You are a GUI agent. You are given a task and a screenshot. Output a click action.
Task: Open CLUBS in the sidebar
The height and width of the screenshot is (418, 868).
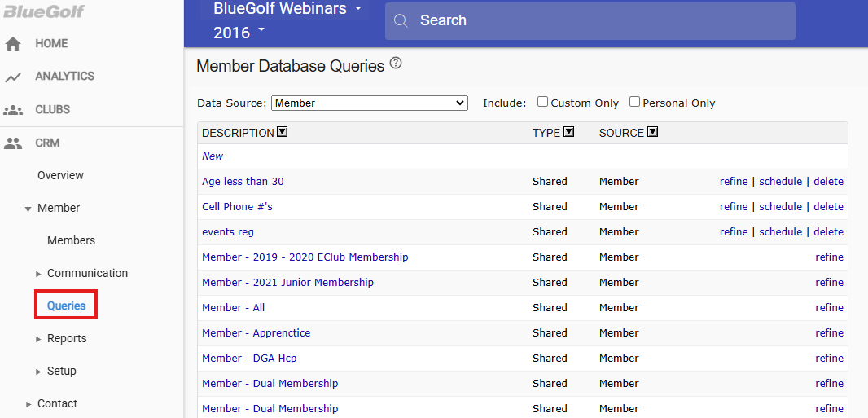tap(53, 110)
